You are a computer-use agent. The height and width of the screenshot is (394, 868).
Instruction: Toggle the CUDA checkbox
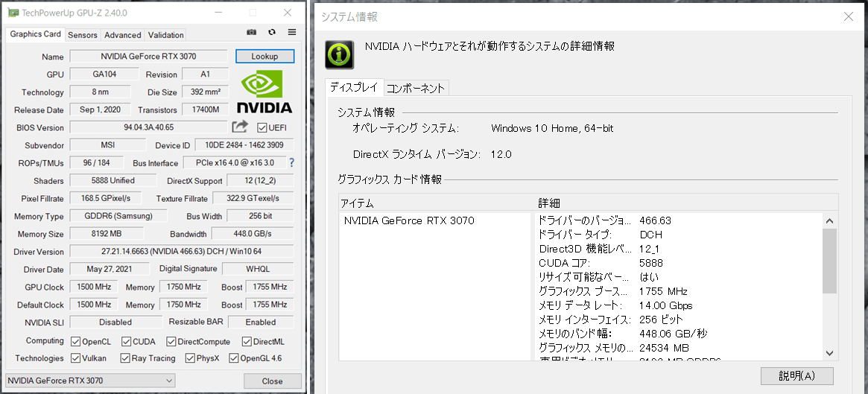pyautogui.click(x=126, y=341)
